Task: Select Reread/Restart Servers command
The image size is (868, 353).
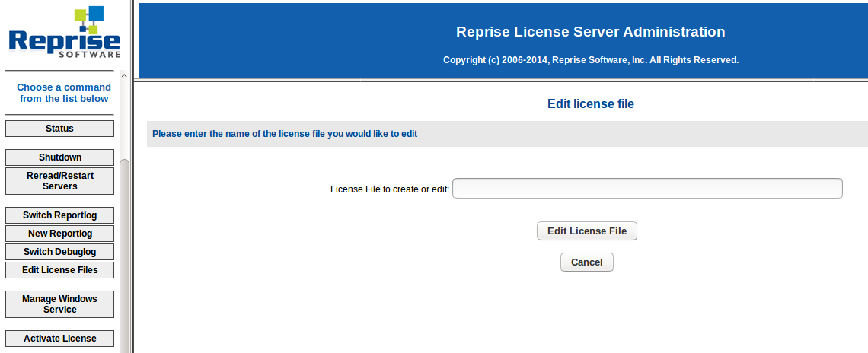Action: (60, 181)
